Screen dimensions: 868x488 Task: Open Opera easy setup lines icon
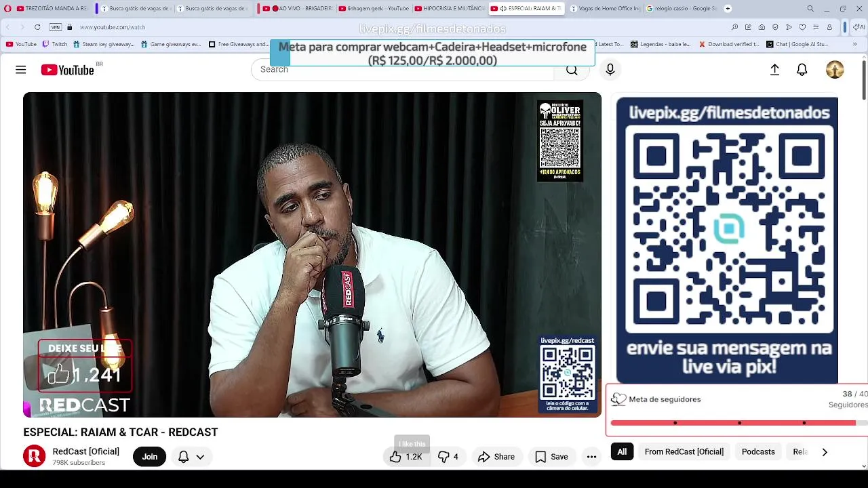(x=816, y=27)
